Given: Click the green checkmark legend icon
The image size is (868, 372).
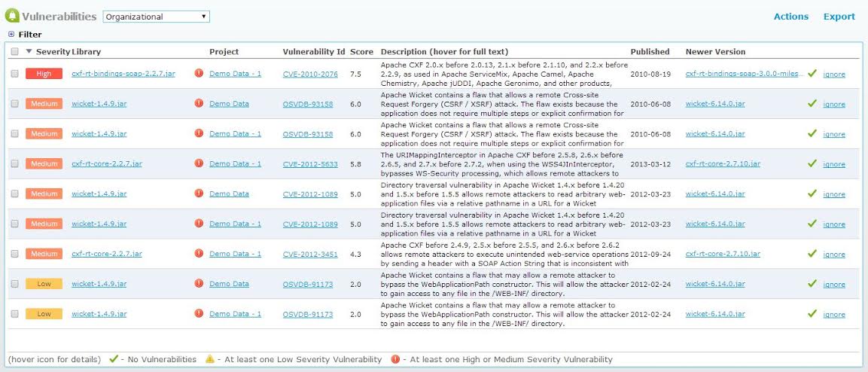Looking at the screenshot, I should click(x=114, y=358).
